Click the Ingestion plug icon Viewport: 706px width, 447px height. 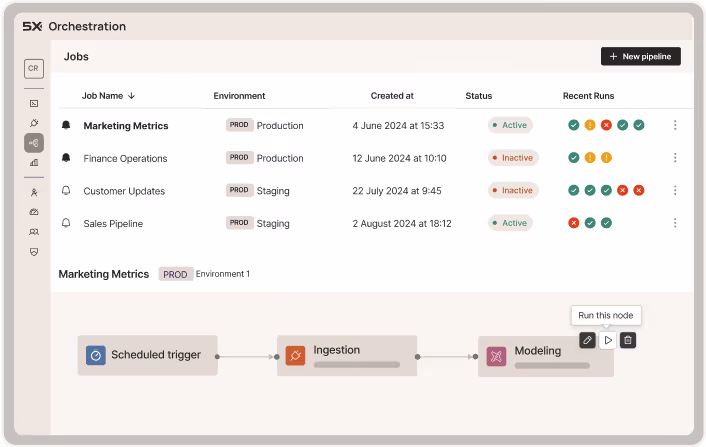pyautogui.click(x=295, y=355)
